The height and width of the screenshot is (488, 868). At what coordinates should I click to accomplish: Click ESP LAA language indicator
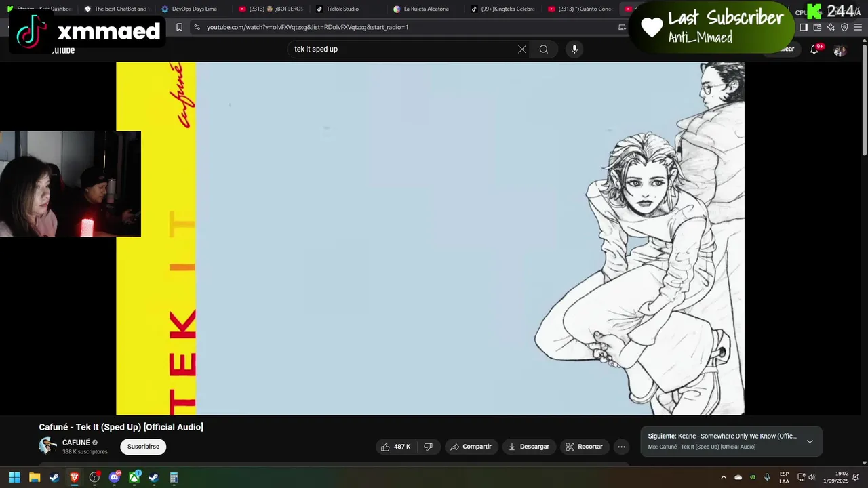(x=784, y=477)
